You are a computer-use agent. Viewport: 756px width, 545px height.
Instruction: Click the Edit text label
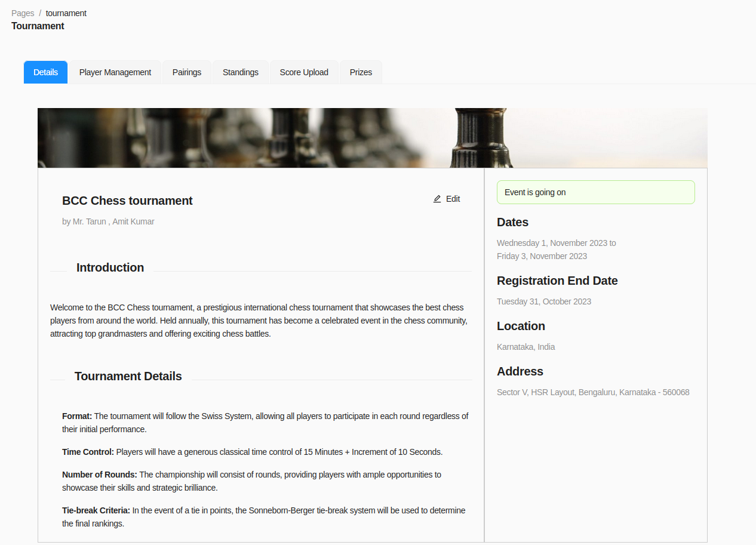(453, 199)
